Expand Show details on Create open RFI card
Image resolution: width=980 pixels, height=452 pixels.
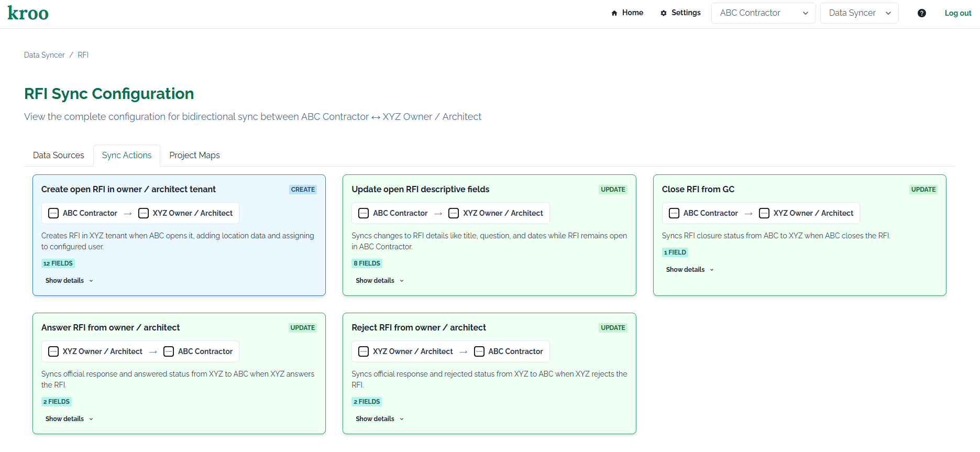(69, 281)
